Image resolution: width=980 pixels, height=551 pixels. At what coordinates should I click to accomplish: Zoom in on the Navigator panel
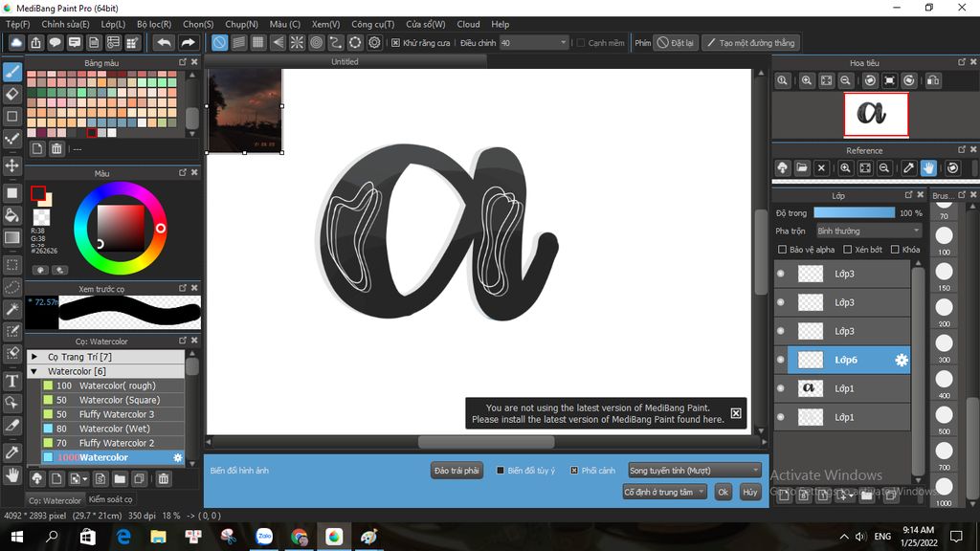click(807, 80)
